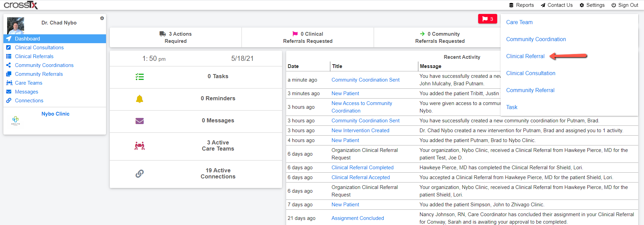Click the red Active Care Teams icon
Viewport: 644px width, 225px height.
[140, 146]
